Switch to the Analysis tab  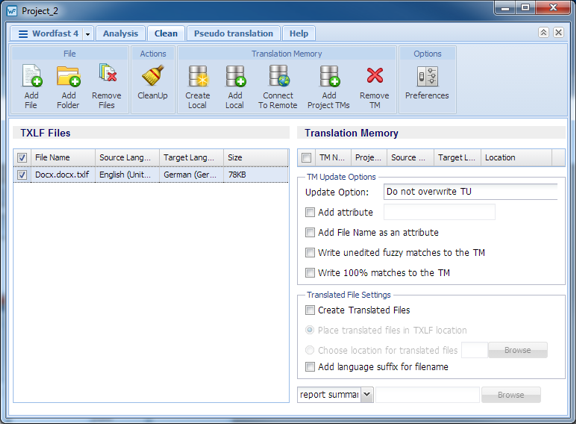point(120,33)
